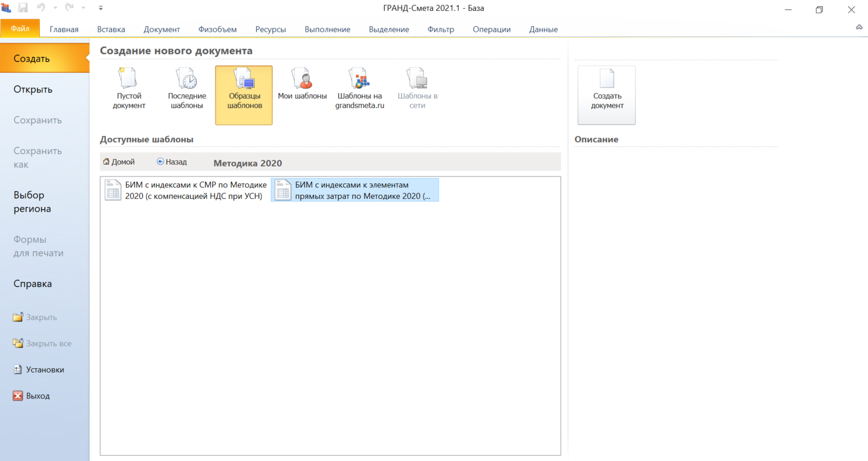868x461 pixels.
Task: Minimize the ГРАНД-Смета window
Action: pyautogui.click(x=788, y=9)
